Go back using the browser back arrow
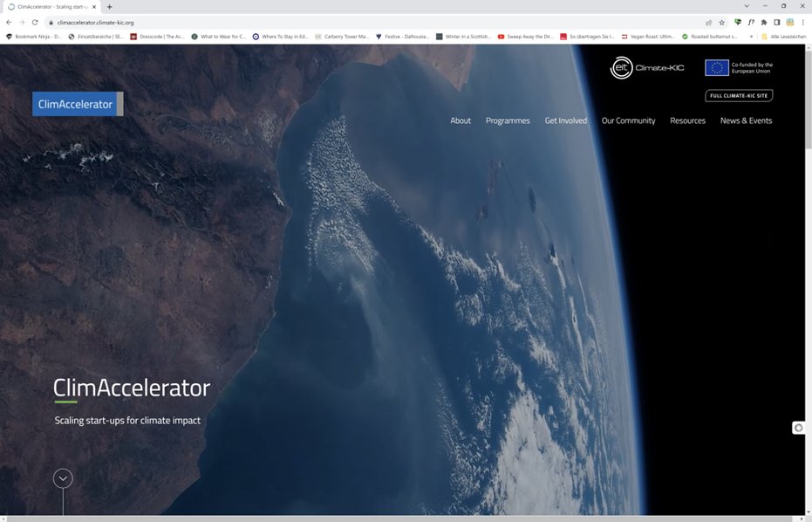 coord(9,23)
